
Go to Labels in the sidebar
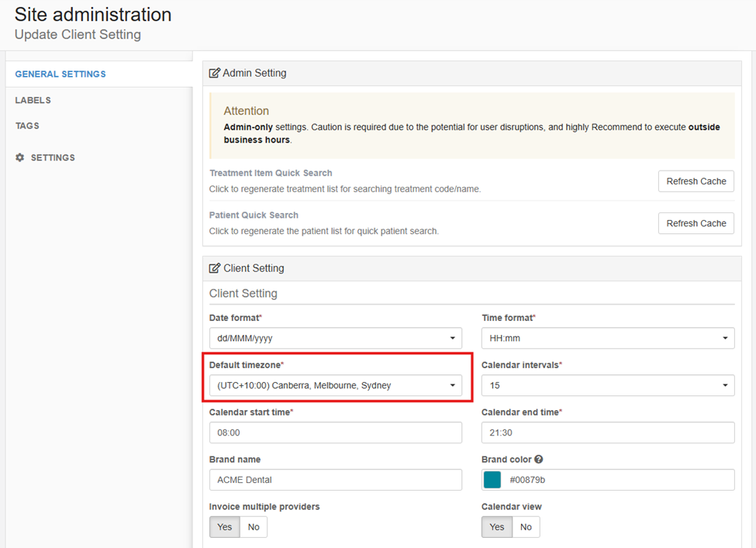33,100
